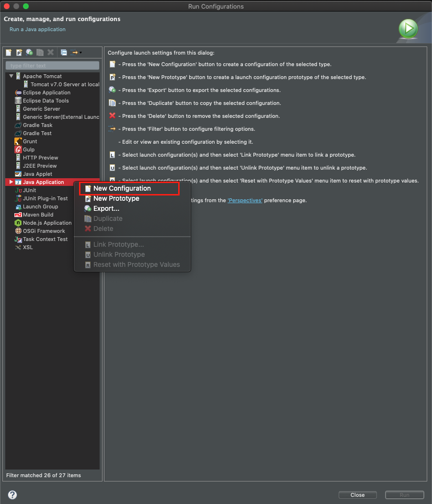
Task: Select the J2EE Preview entry
Action: coord(40,166)
